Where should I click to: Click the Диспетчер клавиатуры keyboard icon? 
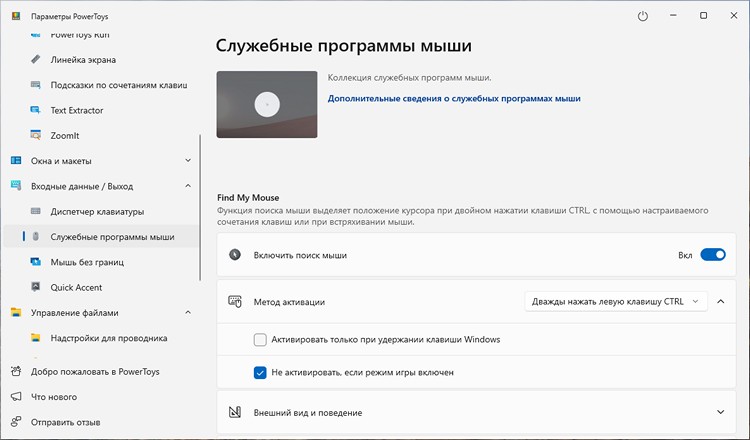point(35,211)
